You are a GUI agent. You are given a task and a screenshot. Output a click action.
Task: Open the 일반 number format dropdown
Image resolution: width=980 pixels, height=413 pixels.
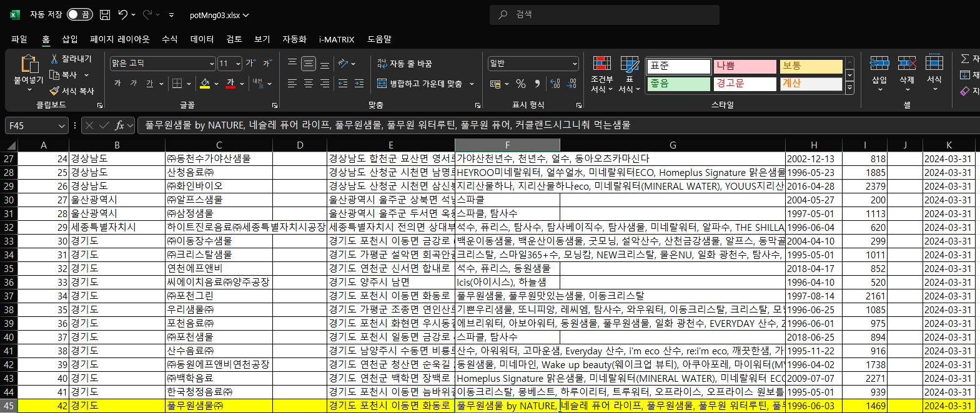(x=575, y=64)
